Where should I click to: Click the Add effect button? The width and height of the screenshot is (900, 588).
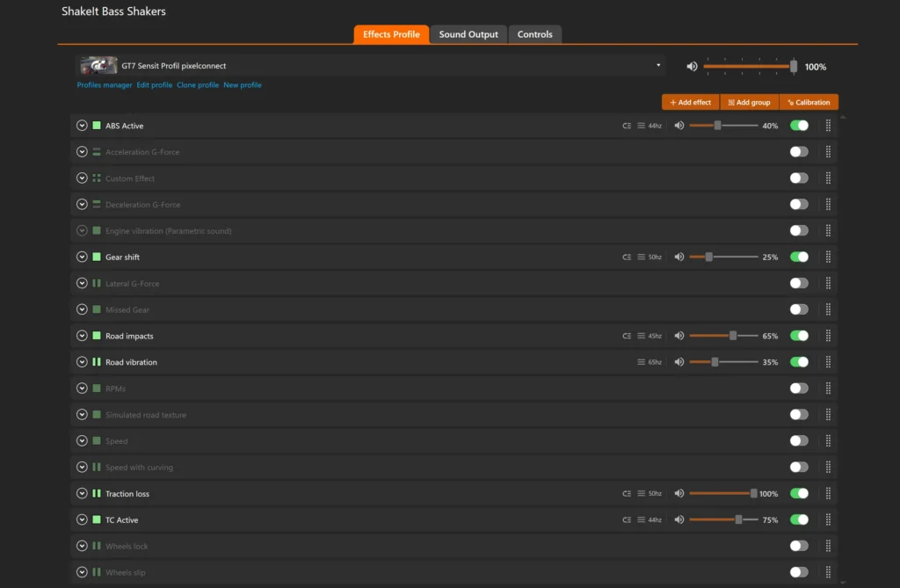pyautogui.click(x=691, y=102)
